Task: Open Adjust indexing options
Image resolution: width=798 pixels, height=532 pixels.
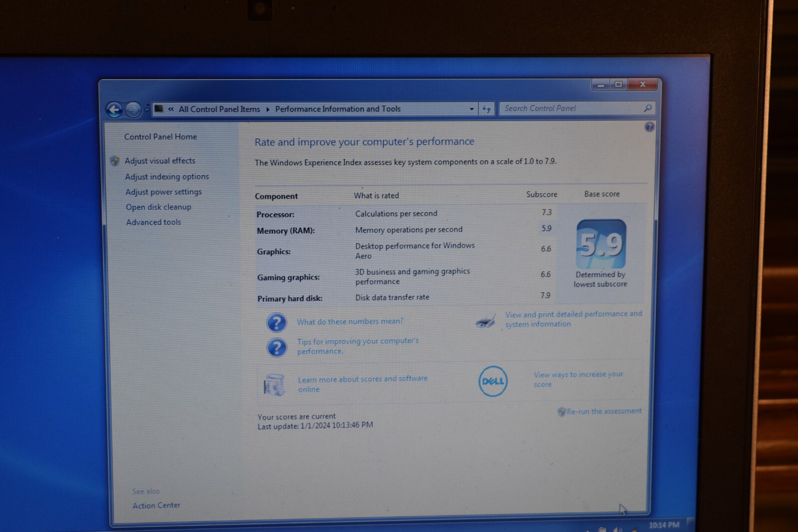Action: (167, 177)
